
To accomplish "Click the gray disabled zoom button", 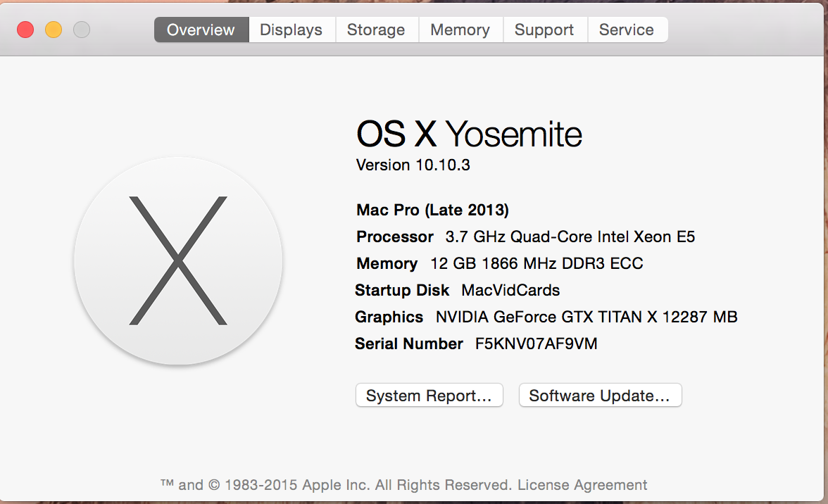I will coord(82,30).
